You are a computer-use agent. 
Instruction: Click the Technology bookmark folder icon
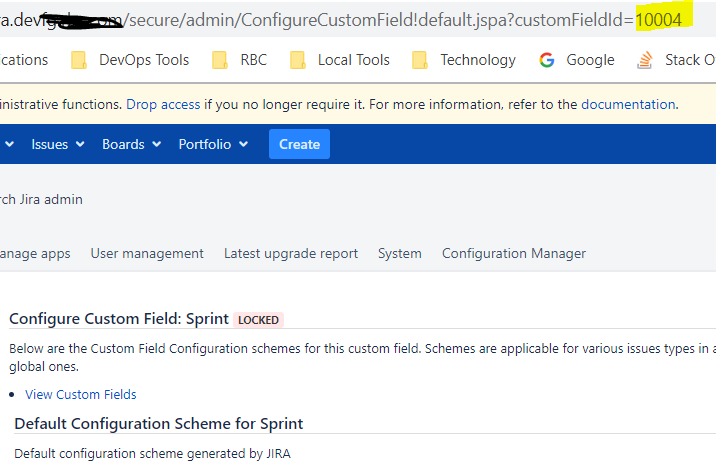tap(420, 60)
